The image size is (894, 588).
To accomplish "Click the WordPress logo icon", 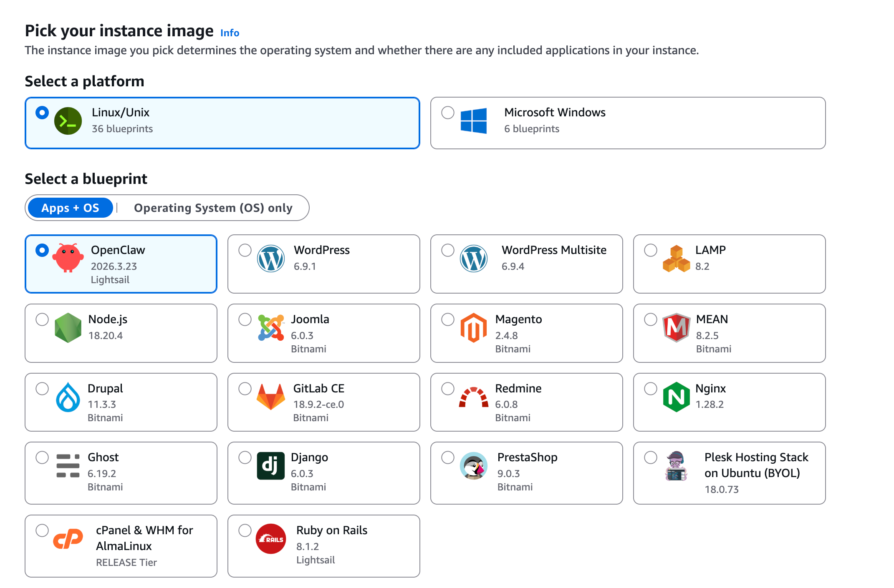I will [x=271, y=259].
